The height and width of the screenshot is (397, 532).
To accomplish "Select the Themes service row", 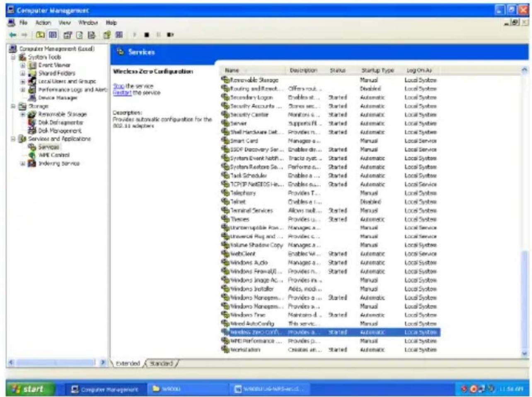I will (330, 219).
